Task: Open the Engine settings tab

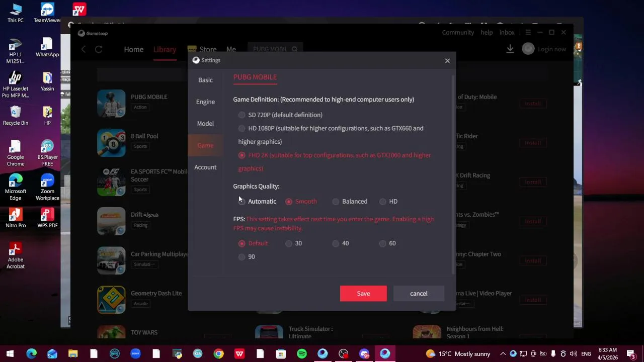Action: (205, 102)
